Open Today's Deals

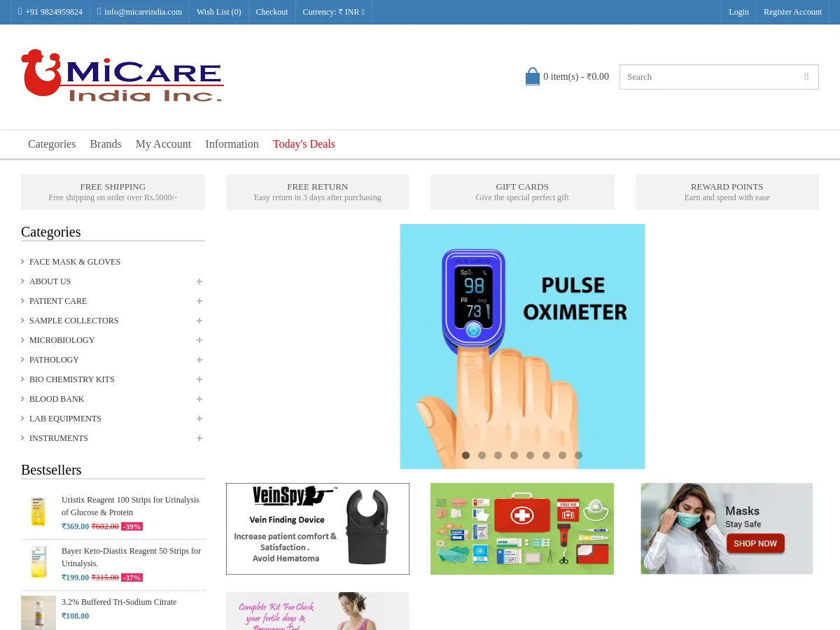[304, 144]
